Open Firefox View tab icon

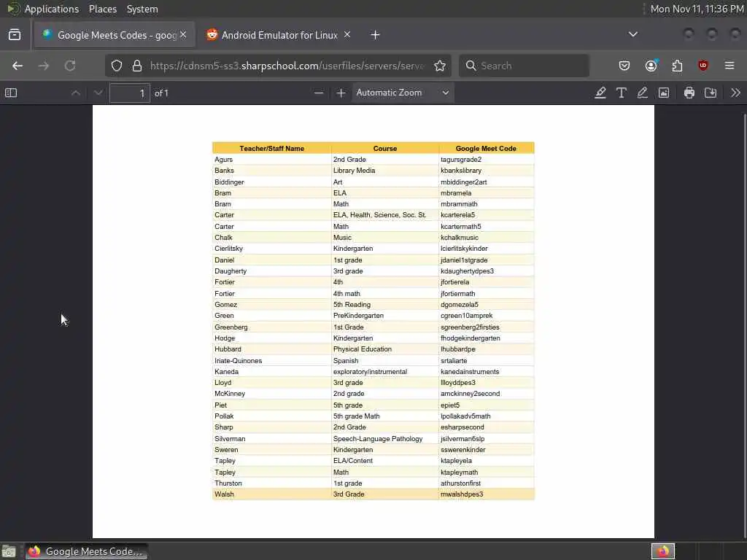(x=15, y=35)
